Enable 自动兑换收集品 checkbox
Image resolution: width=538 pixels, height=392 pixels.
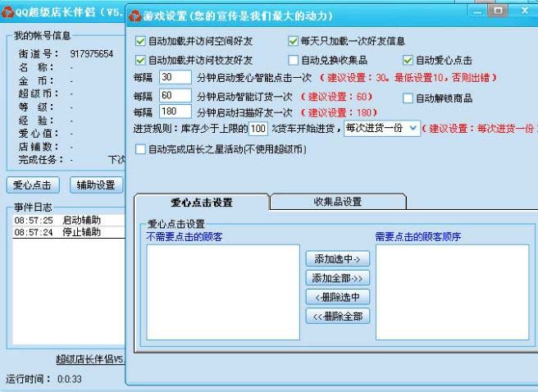click(x=293, y=61)
